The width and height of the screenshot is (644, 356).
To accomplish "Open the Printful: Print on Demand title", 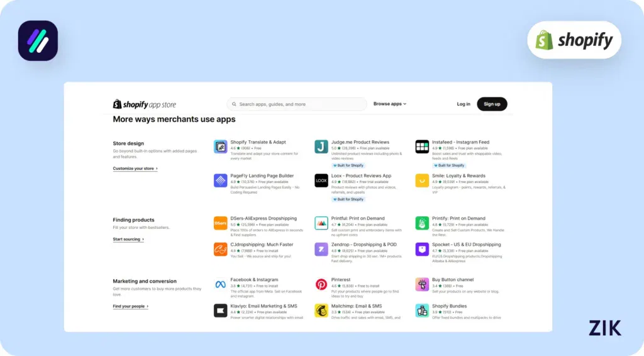I will tap(358, 218).
